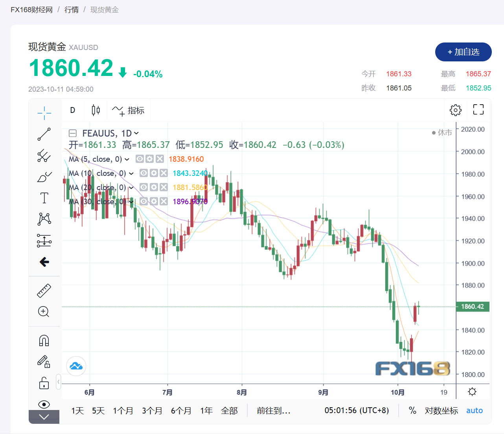This screenshot has width=504, height=434.
Task: Select the text annotation tool
Action: click(x=44, y=198)
